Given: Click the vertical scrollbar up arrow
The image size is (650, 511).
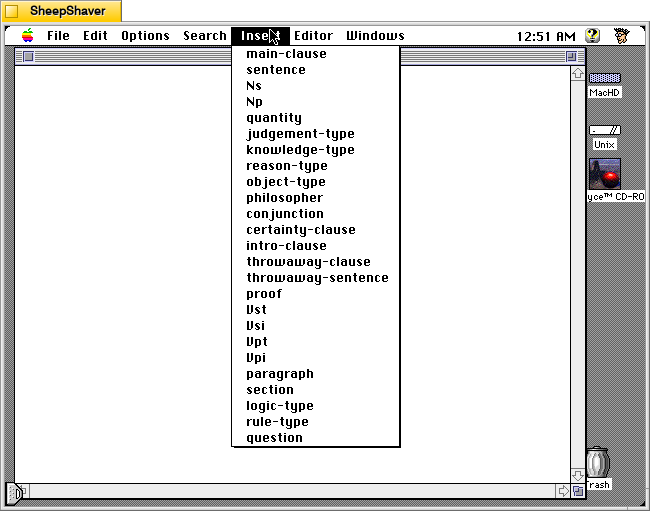Looking at the screenshot, I should coord(578,73).
